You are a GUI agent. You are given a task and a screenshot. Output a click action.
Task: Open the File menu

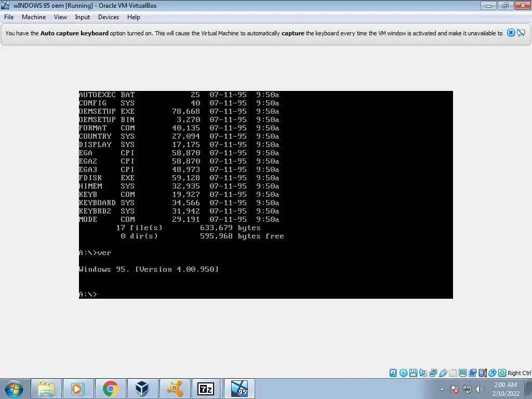9,17
